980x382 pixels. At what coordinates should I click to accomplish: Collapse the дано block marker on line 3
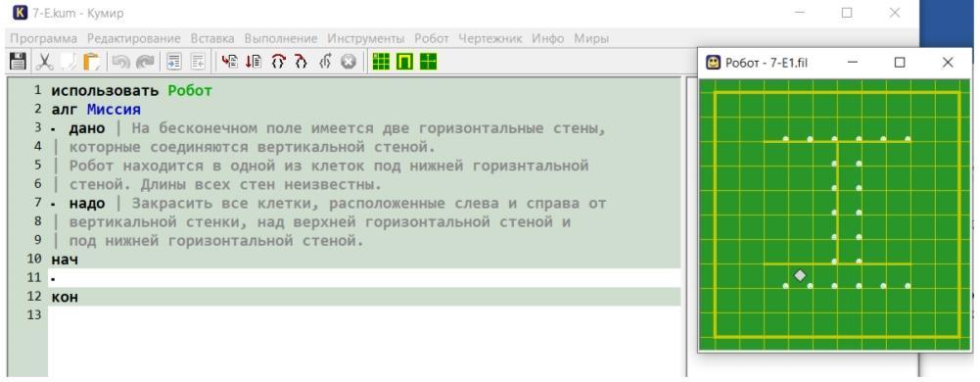[x=53, y=129]
